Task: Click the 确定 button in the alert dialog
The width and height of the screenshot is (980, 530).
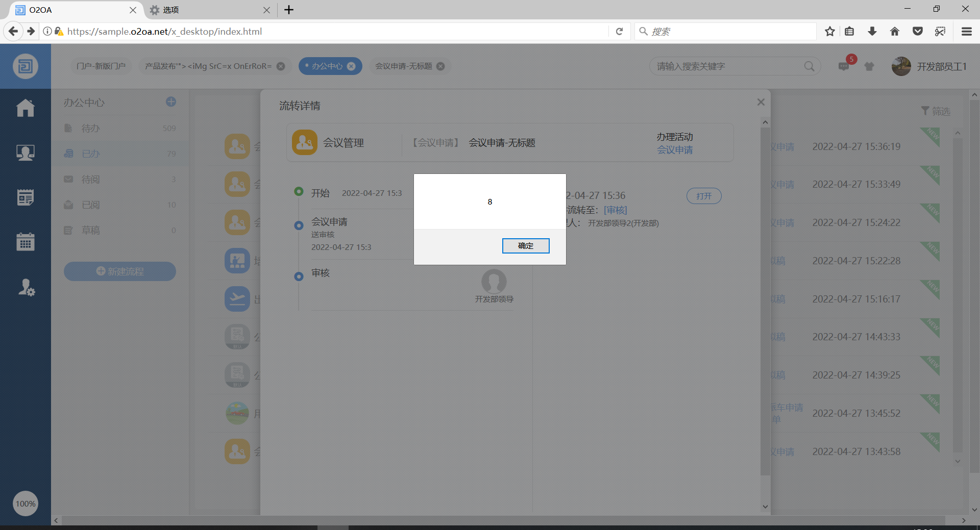Action: pos(526,246)
